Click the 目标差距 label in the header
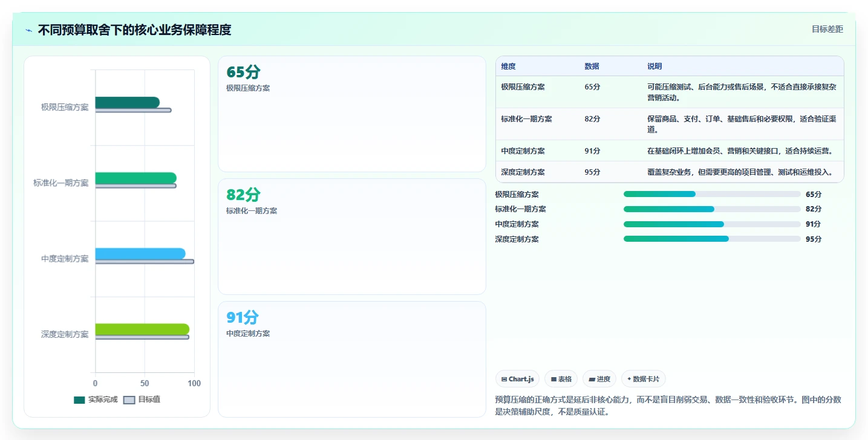 [827, 29]
